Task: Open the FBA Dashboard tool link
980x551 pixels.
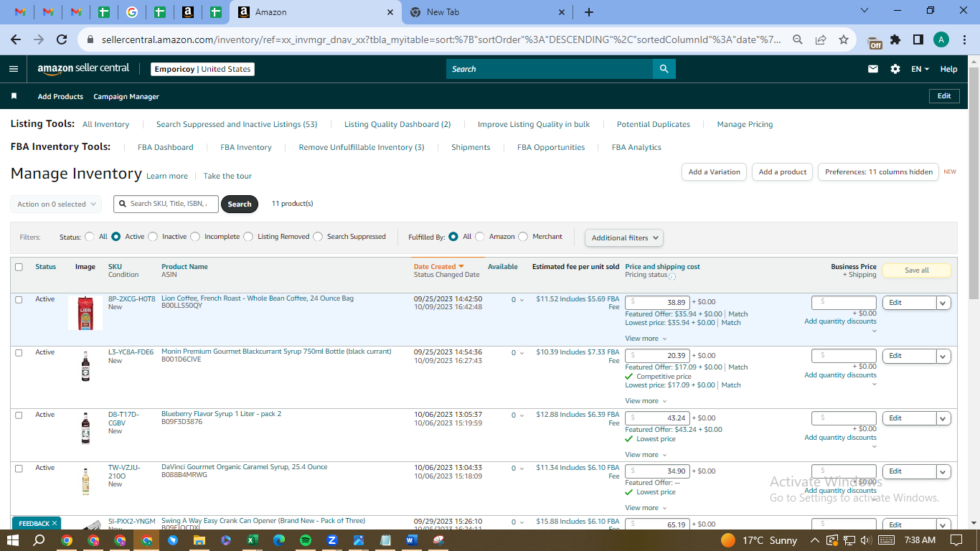Action: pos(166,147)
